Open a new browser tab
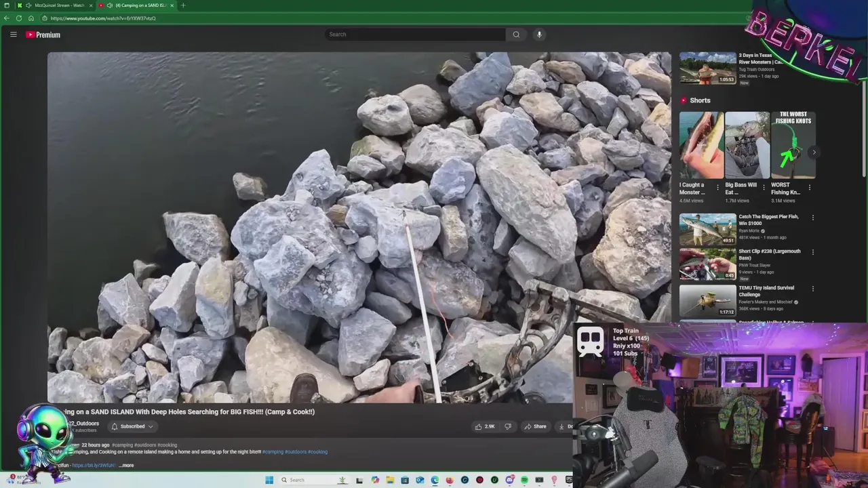The image size is (868, 488). point(183,5)
